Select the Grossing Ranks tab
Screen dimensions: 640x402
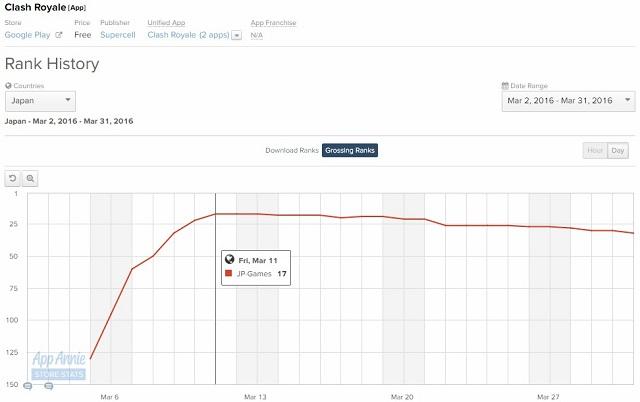point(350,150)
